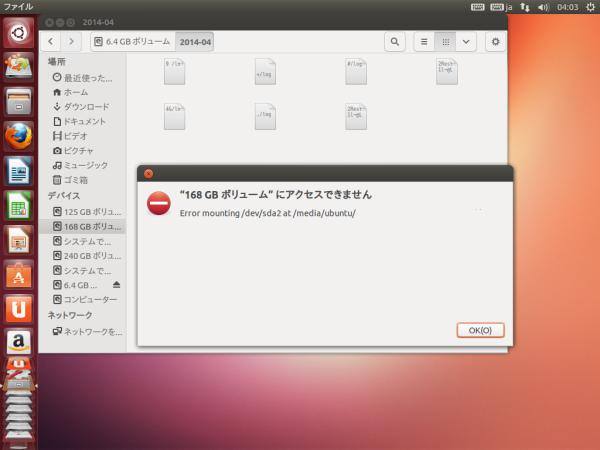Screen dimensions: 600x450
Task: Go back with the left arrow button
Action: tap(50, 42)
